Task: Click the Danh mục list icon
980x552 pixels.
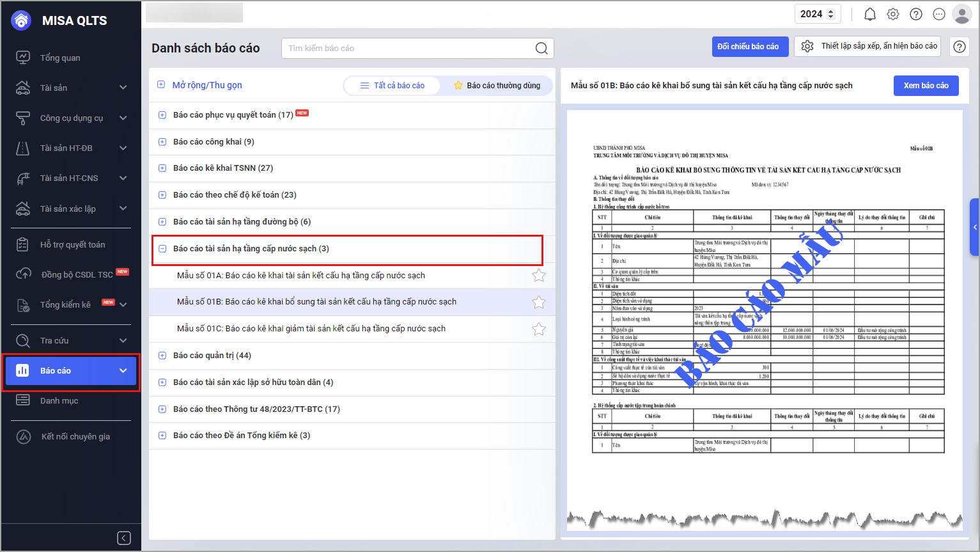Action: (23, 400)
